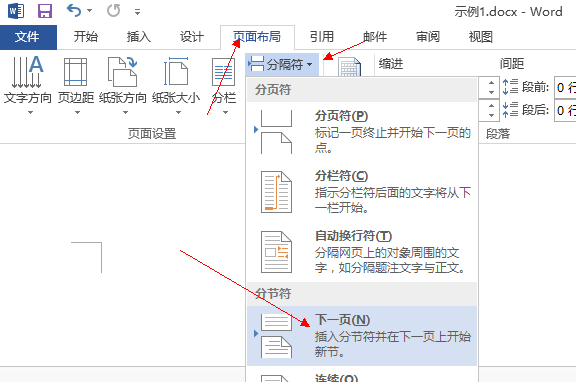
Task: Click the 分页符 page break thumbnail icon
Action: coord(276,131)
